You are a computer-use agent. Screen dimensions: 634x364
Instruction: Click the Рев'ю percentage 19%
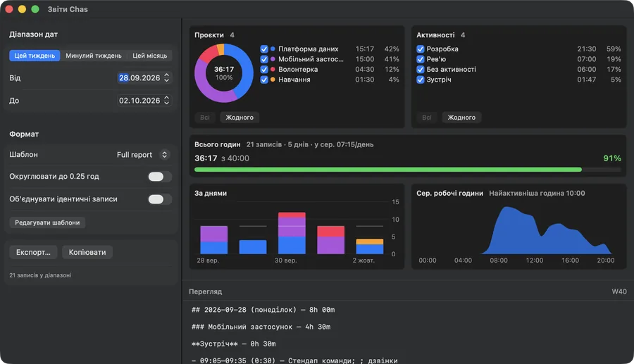click(614, 59)
